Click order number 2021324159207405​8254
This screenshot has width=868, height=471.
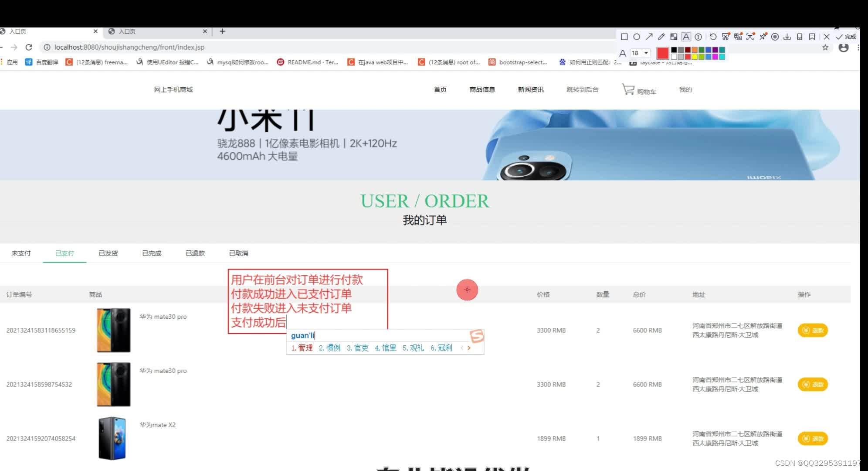[x=41, y=438]
